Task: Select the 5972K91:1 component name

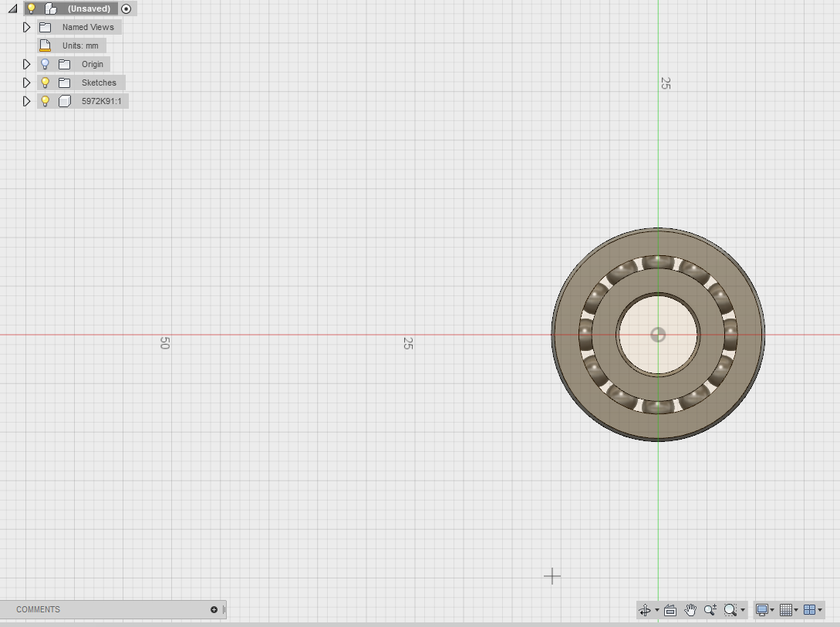Action: tap(102, 101)
